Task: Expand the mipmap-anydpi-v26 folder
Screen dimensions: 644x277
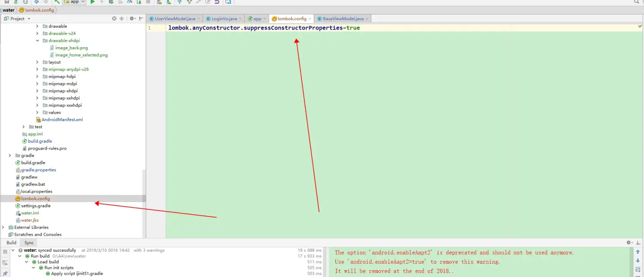Action: (x=37, y=69)
